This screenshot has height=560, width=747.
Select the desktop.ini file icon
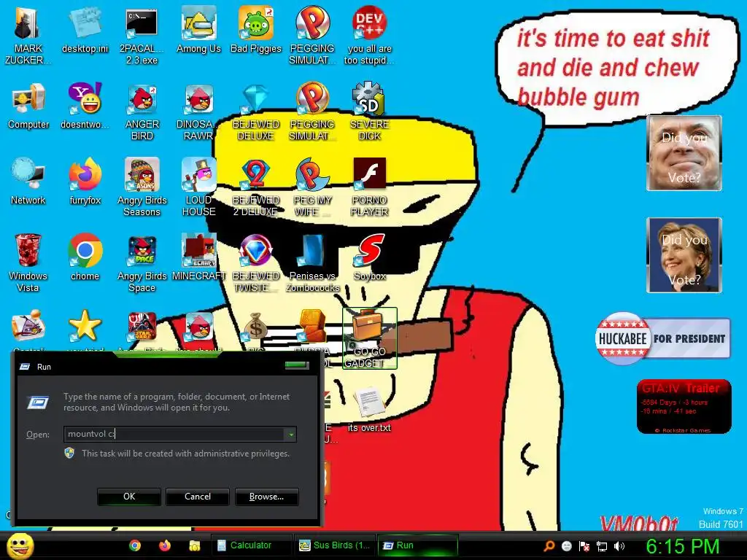pyautogui.click(x=85, y=29)
